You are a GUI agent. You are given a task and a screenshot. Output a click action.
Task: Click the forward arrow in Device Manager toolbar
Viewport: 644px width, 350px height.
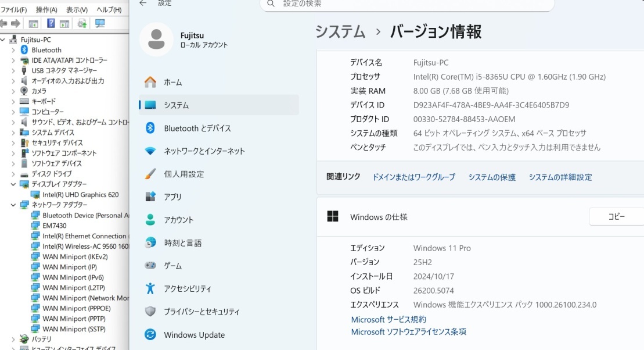point(16,24)
